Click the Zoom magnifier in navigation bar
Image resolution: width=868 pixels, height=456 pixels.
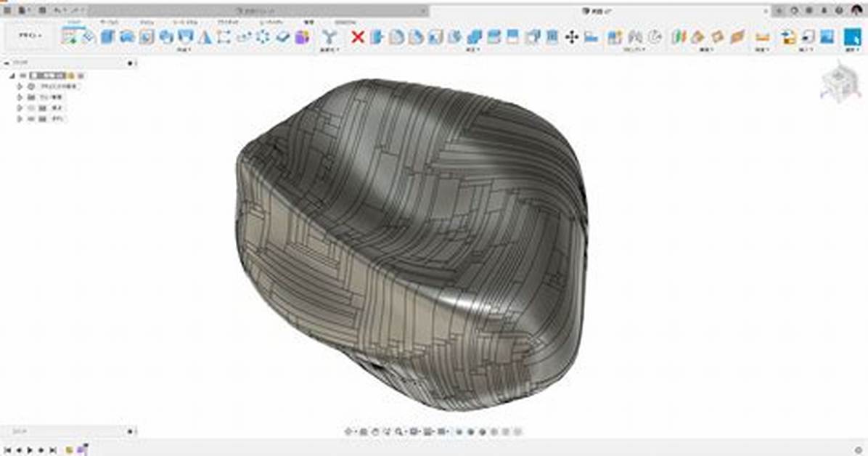coord(398,431)
